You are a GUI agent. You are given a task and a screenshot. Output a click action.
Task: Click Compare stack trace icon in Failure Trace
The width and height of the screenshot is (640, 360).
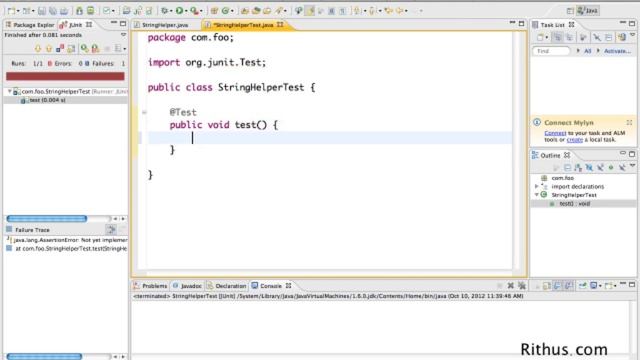pos(111,229)
